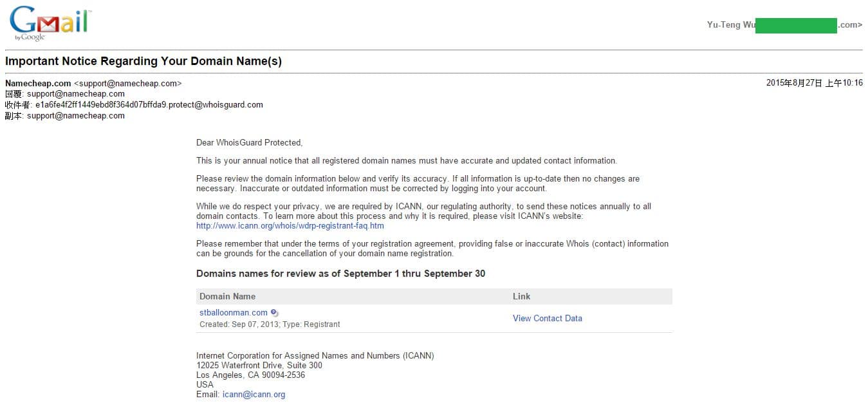Image resolution: width=868 pixels, height=403 pixels.
Task: Click the CC support@namecheap.com address
Action: click(x=75, y=116)
